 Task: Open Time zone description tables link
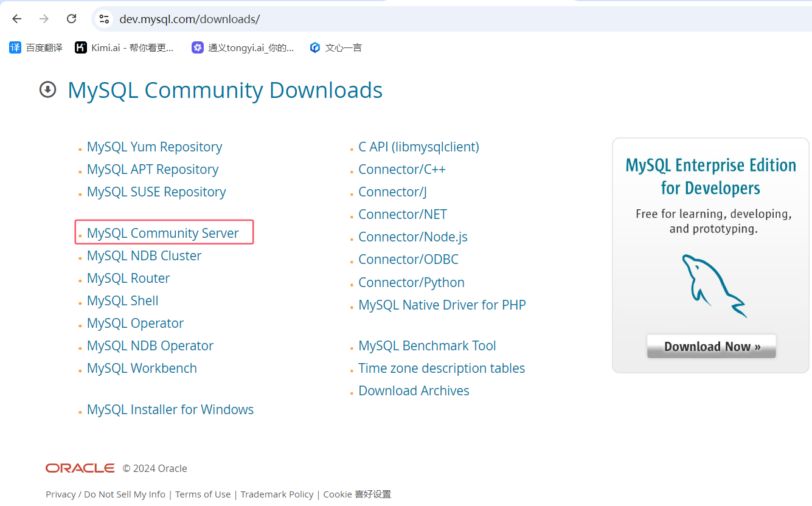442,368
